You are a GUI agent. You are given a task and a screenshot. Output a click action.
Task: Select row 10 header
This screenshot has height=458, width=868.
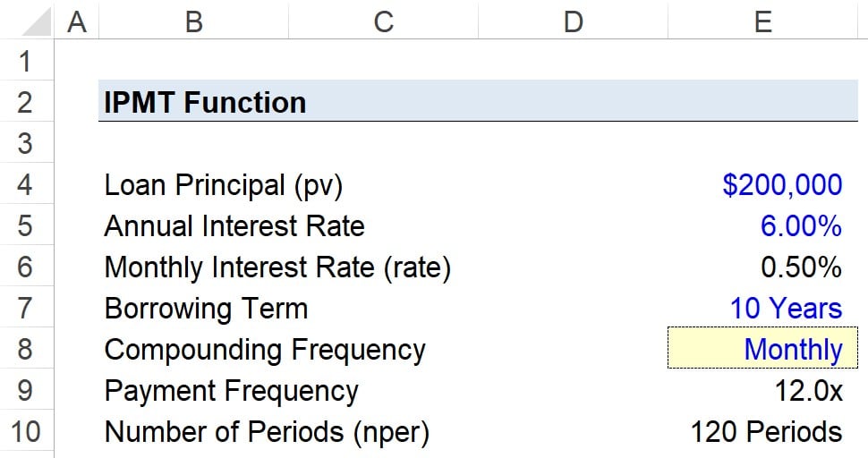coord(25,431)
